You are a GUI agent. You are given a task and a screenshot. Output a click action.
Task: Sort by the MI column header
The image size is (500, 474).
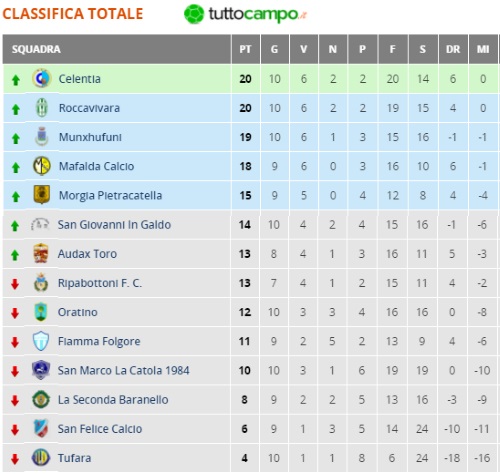(483, 49)
